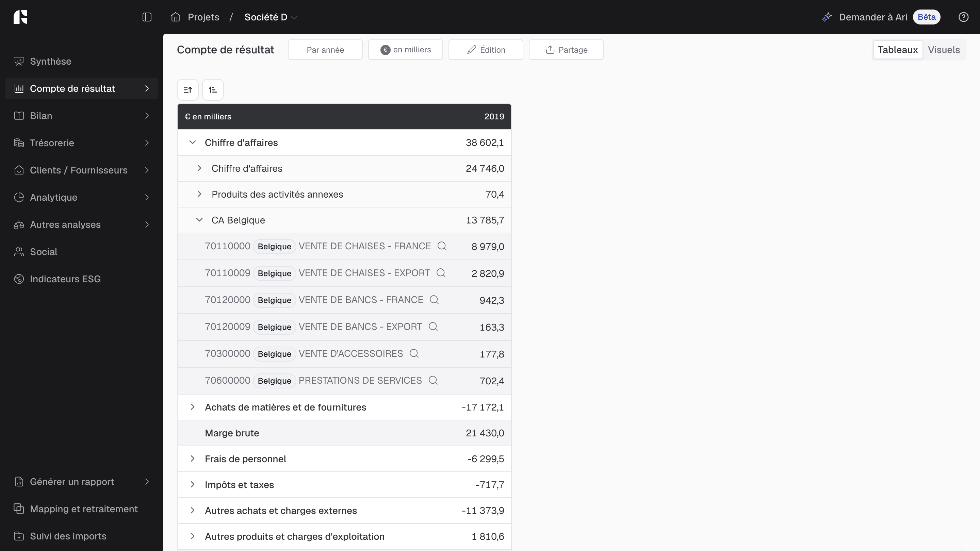
Task: Click the Analytique pie chart icon
Action: [19, 197]
